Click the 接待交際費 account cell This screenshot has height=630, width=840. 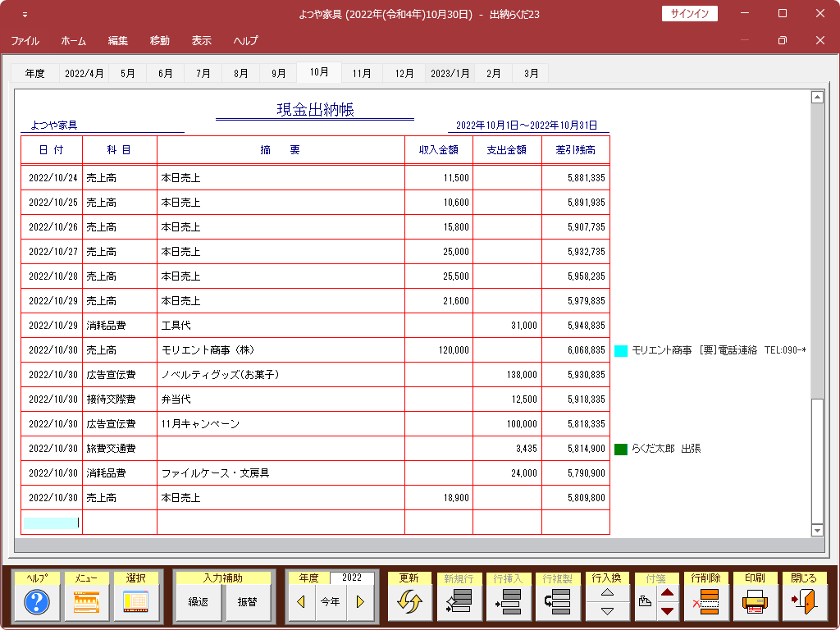[x=120, y=399]
